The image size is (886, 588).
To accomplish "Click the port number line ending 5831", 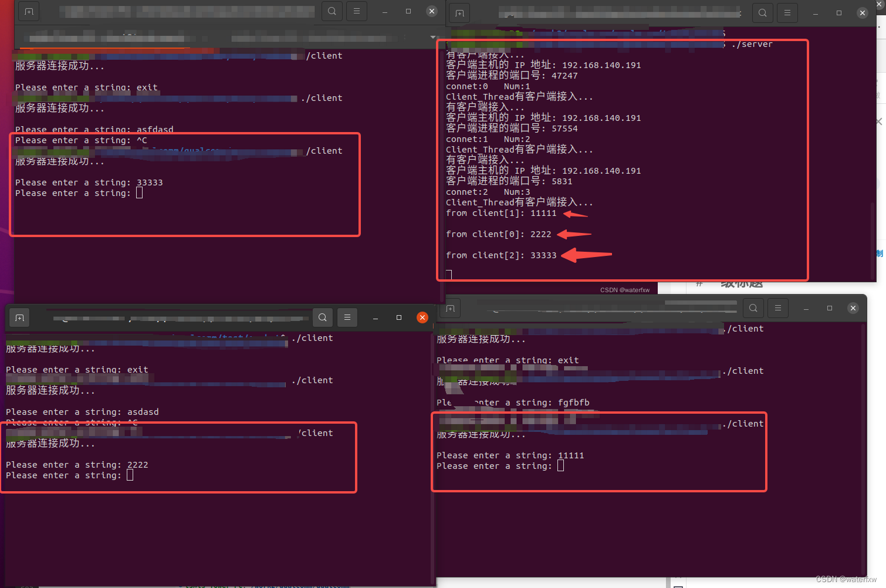I will tap(509, 181).
